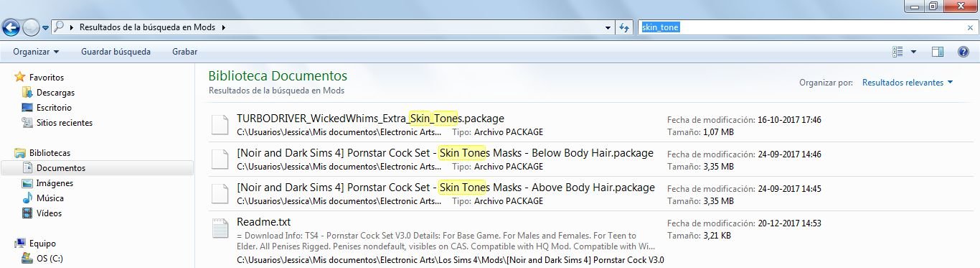The height and width of the screenshot is (268, 980).
Task: Click the Forward navigation arrow
Action: click(31, 28)
